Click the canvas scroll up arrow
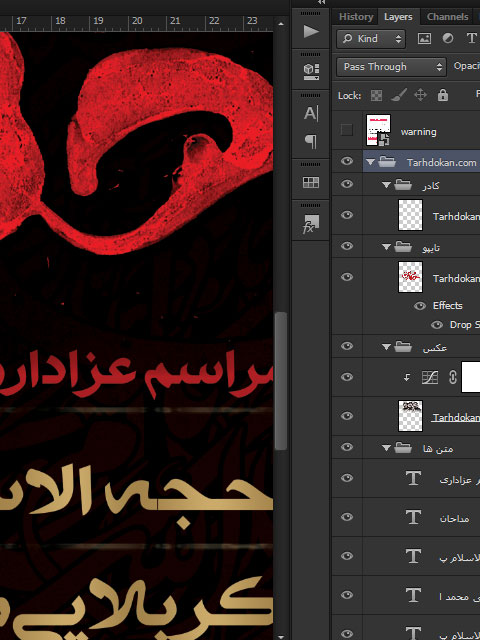 (280, 24)
